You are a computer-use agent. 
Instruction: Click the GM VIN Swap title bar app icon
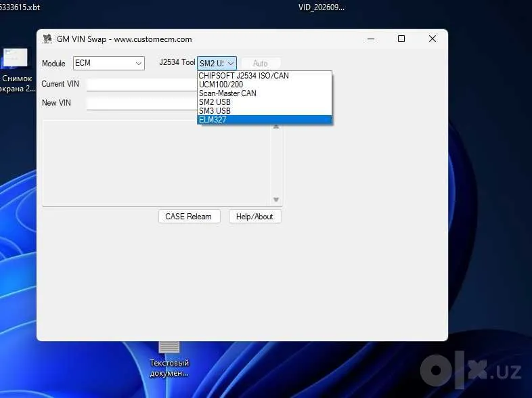(47, 39)
